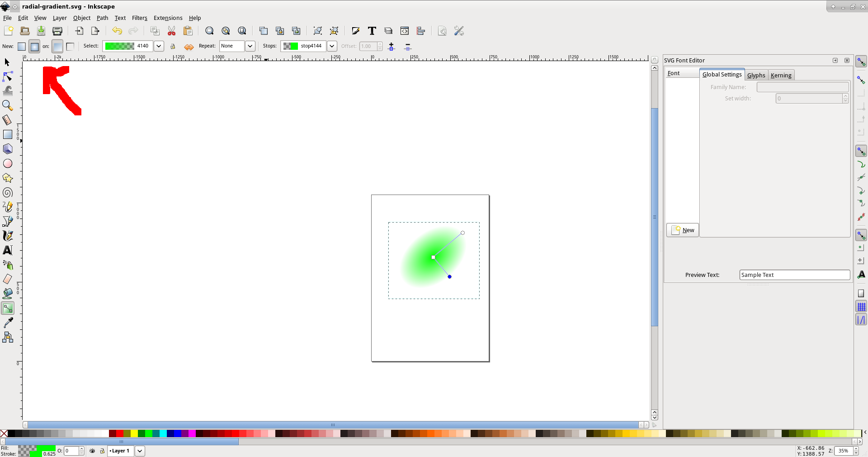Toggle create gradient on fill
The width and height of the screenshot is (868, 457).
pyautogui.click(x=57, y=46)
